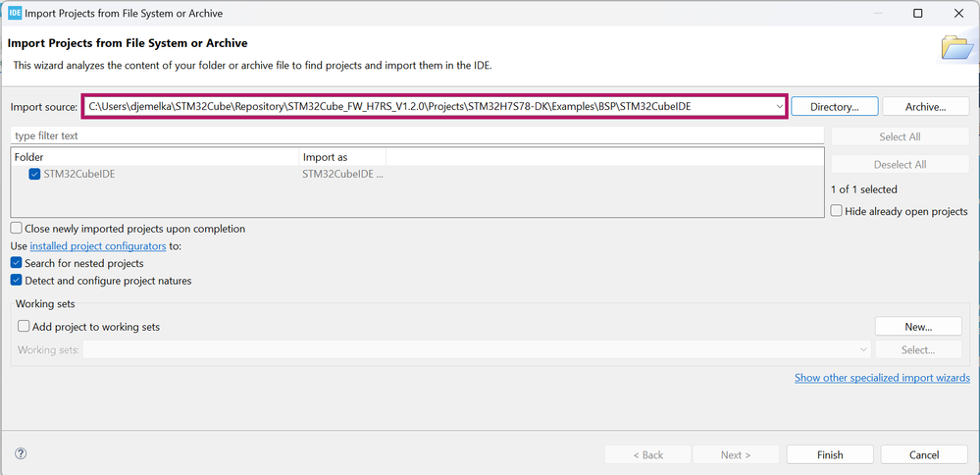This screenshot has width=980, height=475.
Task: Open the Working sets combo box
Action: coord(476,350)
